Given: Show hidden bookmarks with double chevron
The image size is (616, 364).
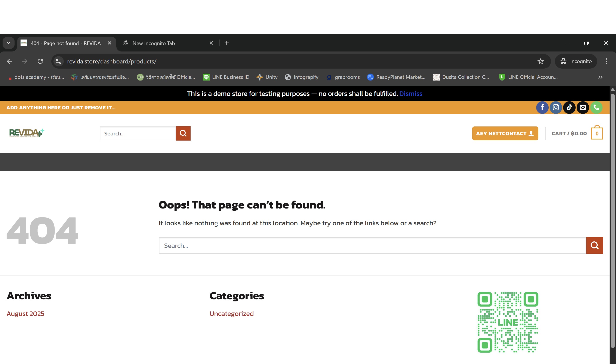Looking at the screenshot, I should (600, 77).
